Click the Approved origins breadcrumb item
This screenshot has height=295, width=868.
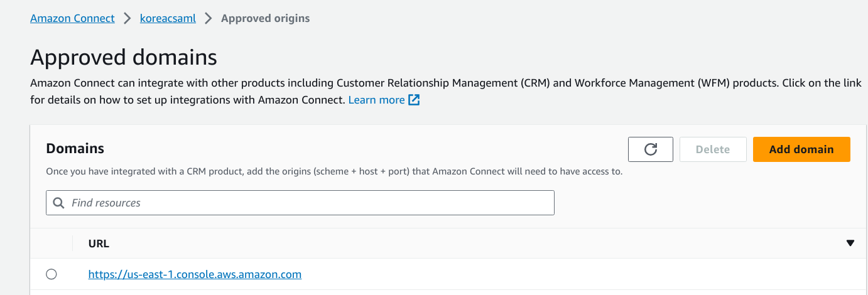(265, 18)
